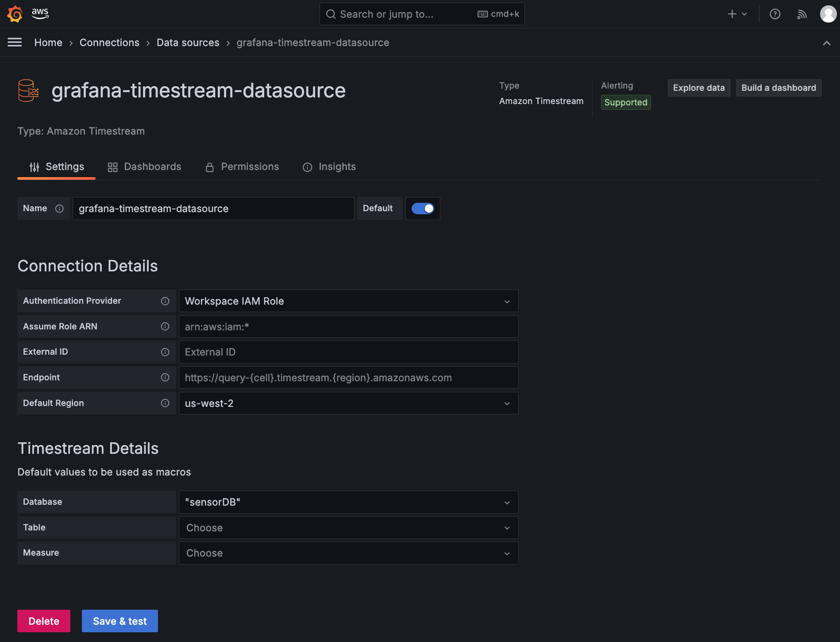Switch to the Insights tab
The height and width of the screenshot is (642, 840).
[x=329, y=167]
